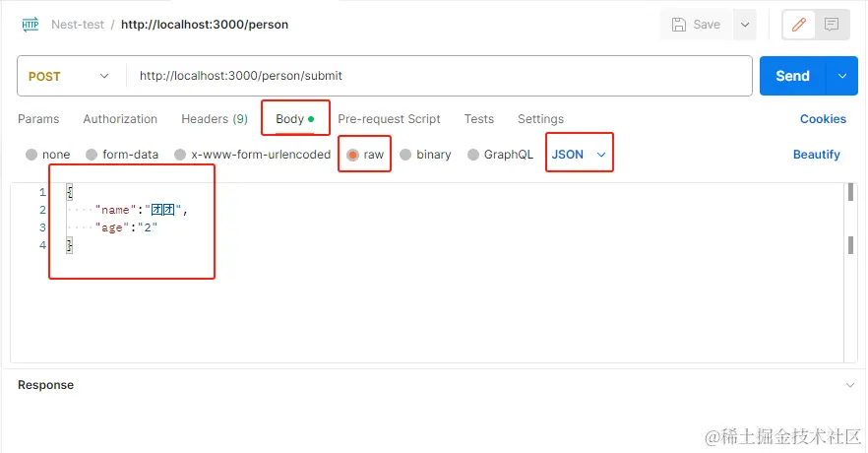Click the Save button
The width and height of the screenshot is (868, 453).
[x=697, y=25]
